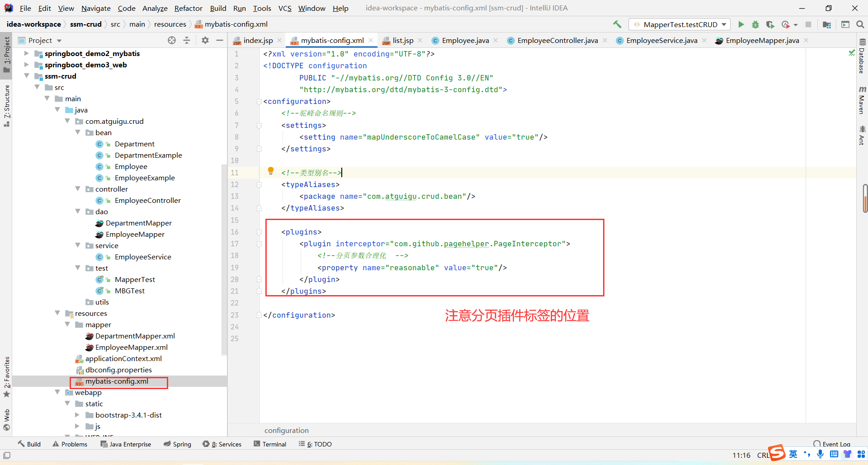
Task: Click the Sogou input method icon
Action: [x=777, y=452]
